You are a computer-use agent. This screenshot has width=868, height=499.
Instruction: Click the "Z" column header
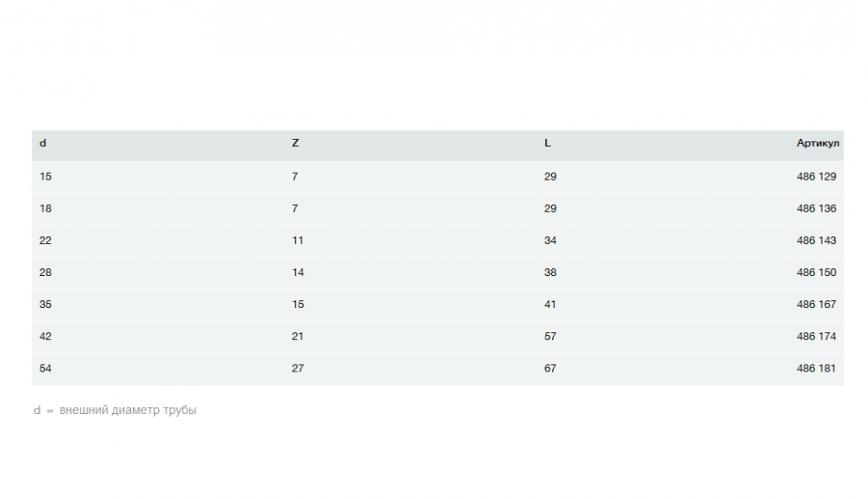coord(295,143)
